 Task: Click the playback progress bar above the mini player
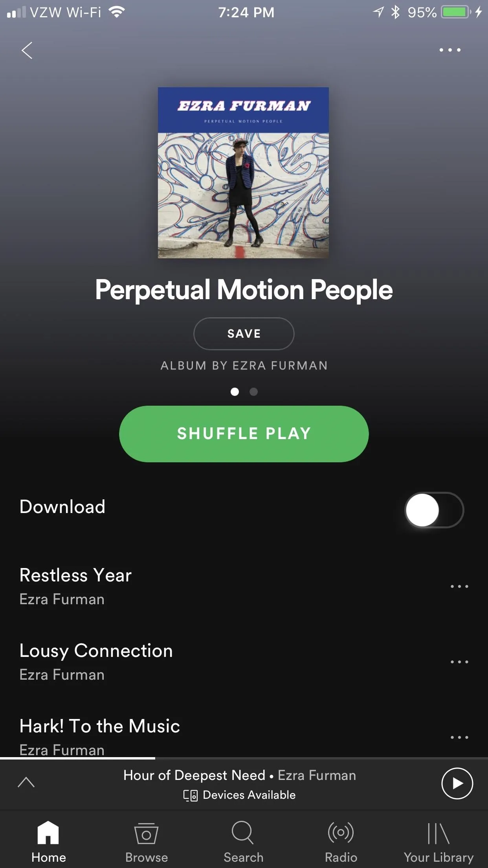(244, 758)
